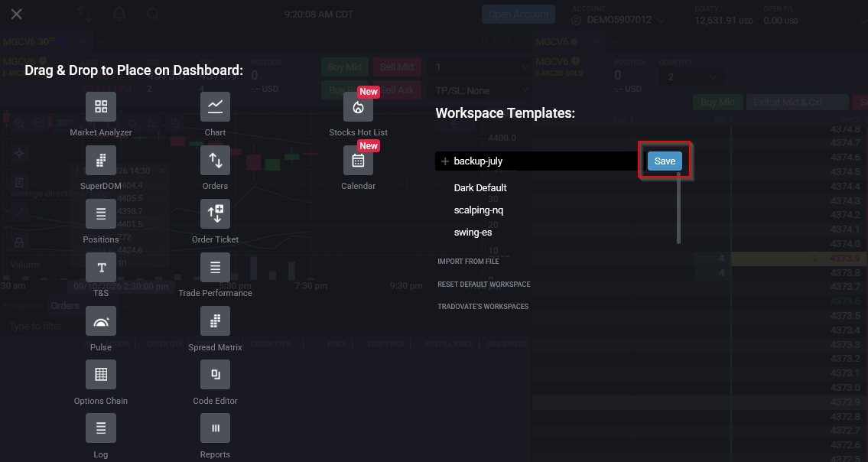Open Tradovate's Workspaces link
The width and height of the screenshot is (868, 462).
pos(483,306)
